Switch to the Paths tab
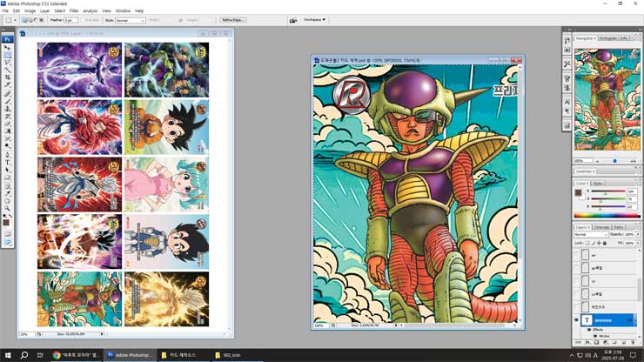 [619, 227]
